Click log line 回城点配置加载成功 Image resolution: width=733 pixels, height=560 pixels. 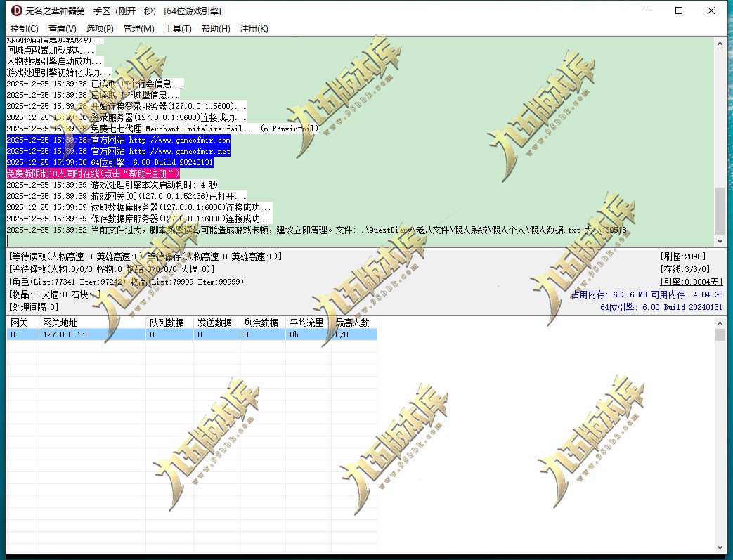51,50
